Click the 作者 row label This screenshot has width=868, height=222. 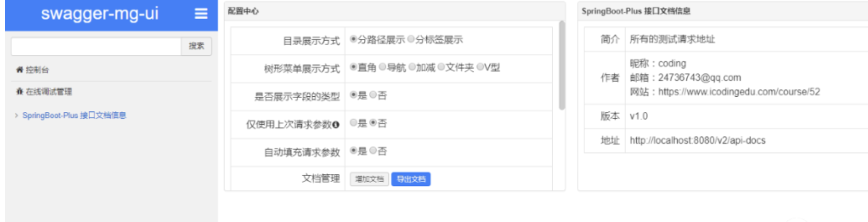610,77
